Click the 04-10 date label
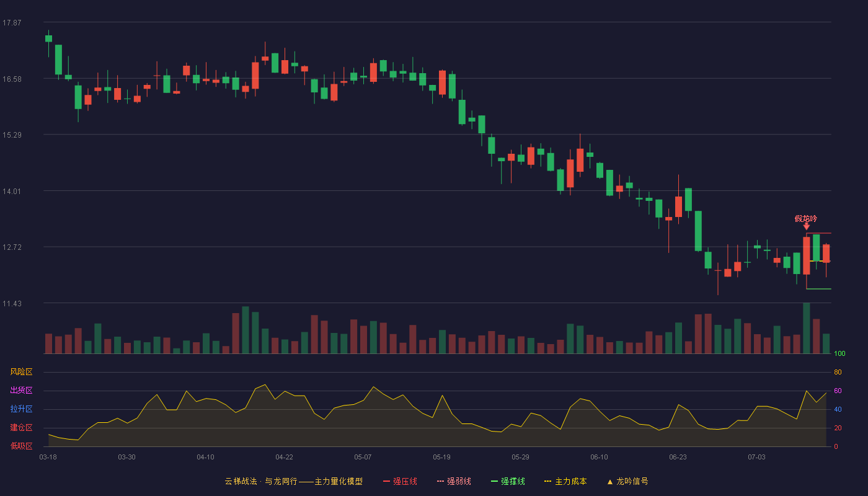The width and height of the screenshot is (868, 496). pyautogui.click(x=205, y=457)
